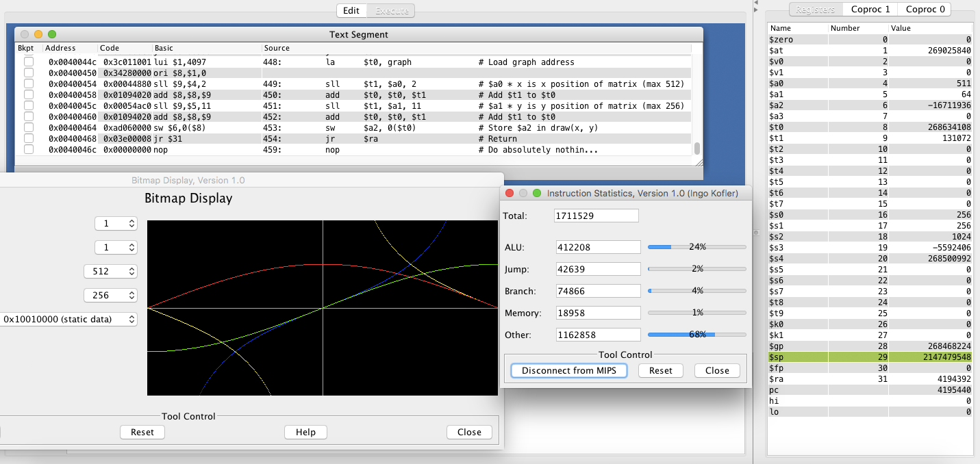Enable breakpoint on the sw $6,0($8) line
This screenshot has width=980, height=464.
pyautogui.click(x=29, y=128)
